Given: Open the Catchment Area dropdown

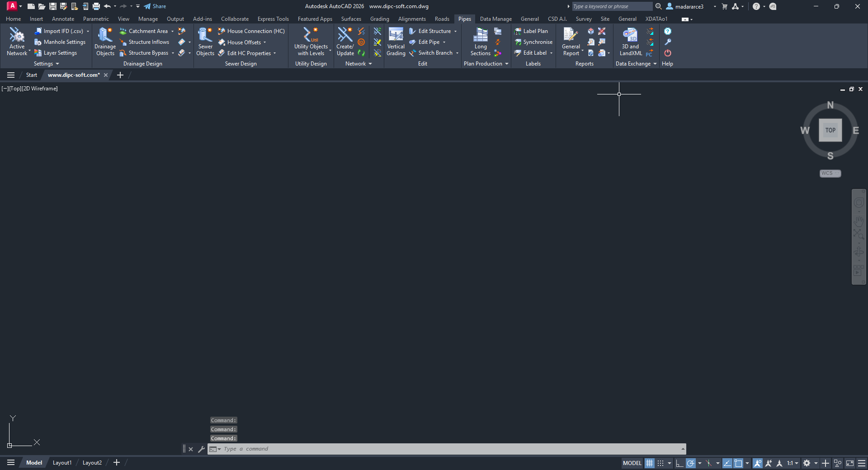Looking at the screenshot, I should click(x=172, y=31).
